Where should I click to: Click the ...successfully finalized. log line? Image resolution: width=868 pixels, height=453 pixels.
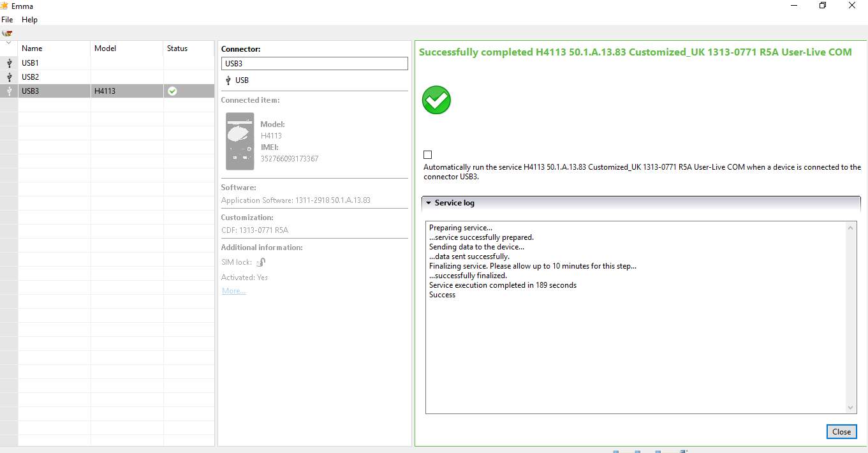[468, 276]
